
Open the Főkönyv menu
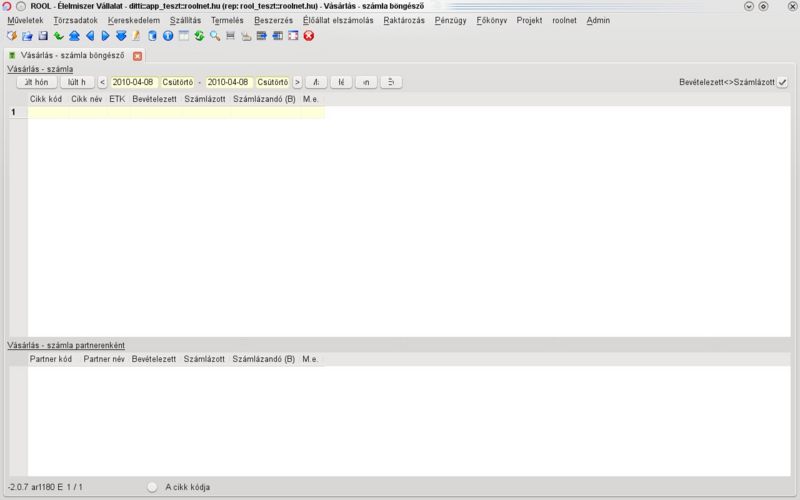492,20
